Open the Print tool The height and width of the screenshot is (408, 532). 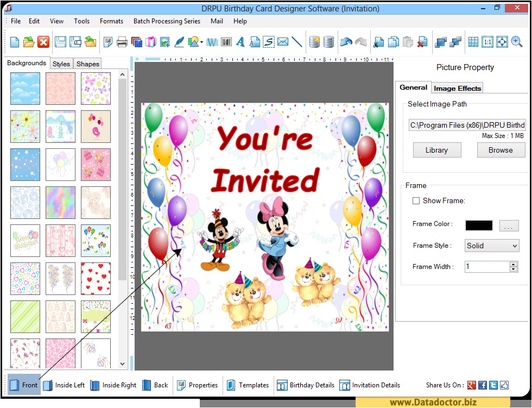[x=122, y=41]
